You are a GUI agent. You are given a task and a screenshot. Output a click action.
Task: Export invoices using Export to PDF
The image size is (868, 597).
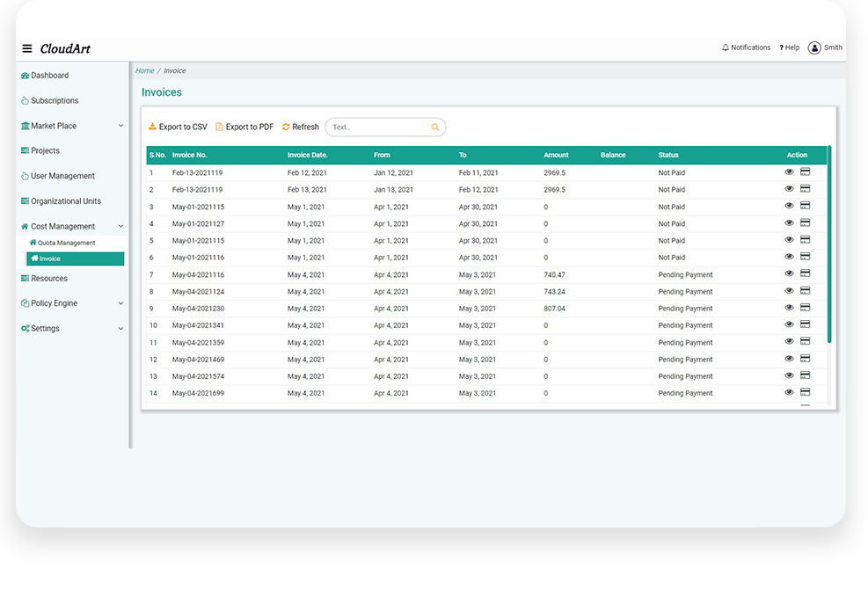tap(244, 127)
